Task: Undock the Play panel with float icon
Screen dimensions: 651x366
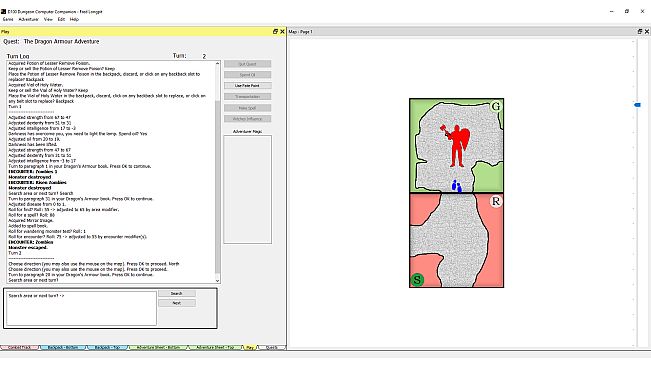Action: pyautogui.click(x=275, y=32)
